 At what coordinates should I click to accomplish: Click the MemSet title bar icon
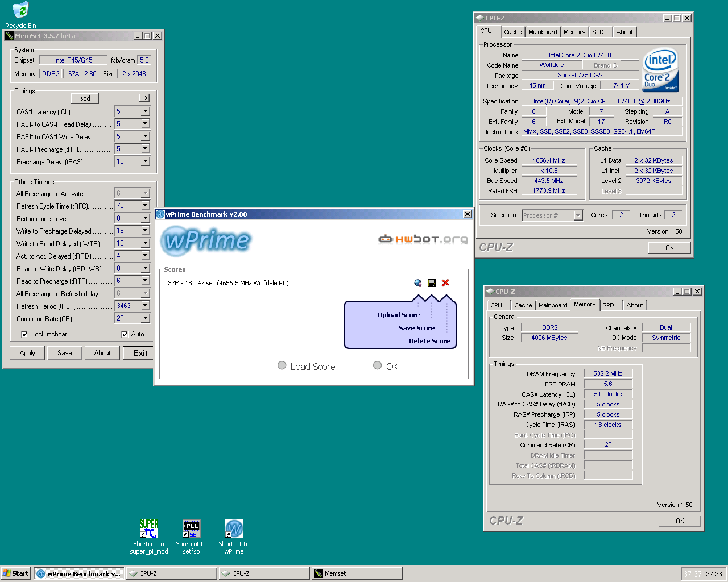click(x=10, y=36)
